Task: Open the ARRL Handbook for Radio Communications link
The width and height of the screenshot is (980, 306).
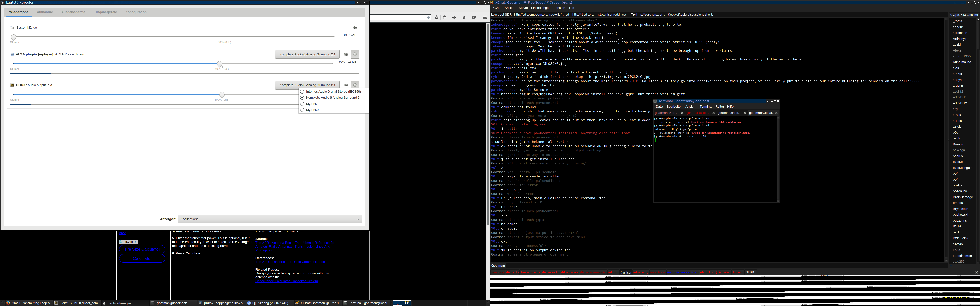Action: (x=291, y=262)
